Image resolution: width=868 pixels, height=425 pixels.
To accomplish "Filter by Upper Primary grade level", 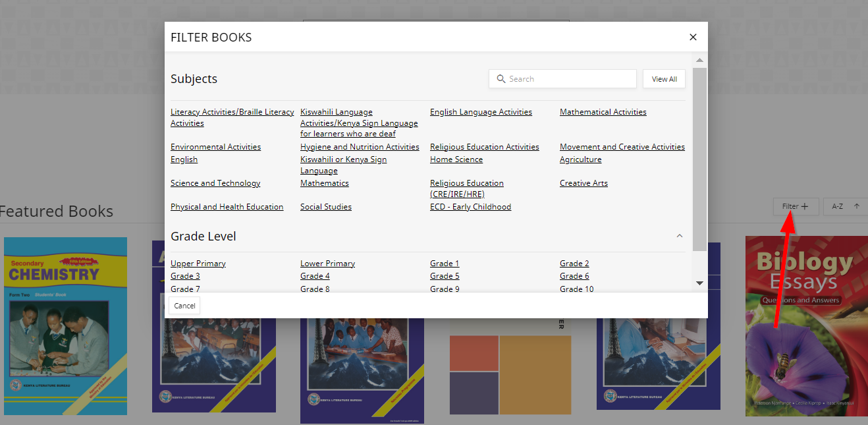I will click(x=198, y=264).
